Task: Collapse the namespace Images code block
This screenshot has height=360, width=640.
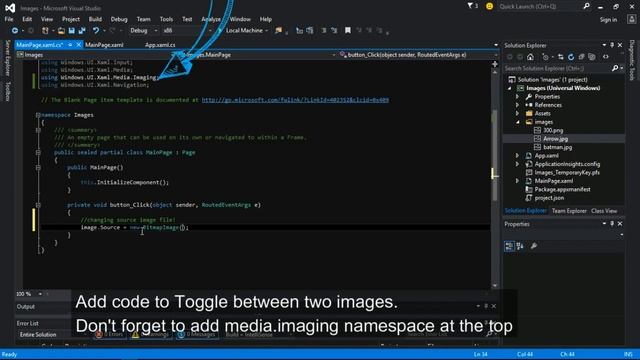Action: pos(38,115)
